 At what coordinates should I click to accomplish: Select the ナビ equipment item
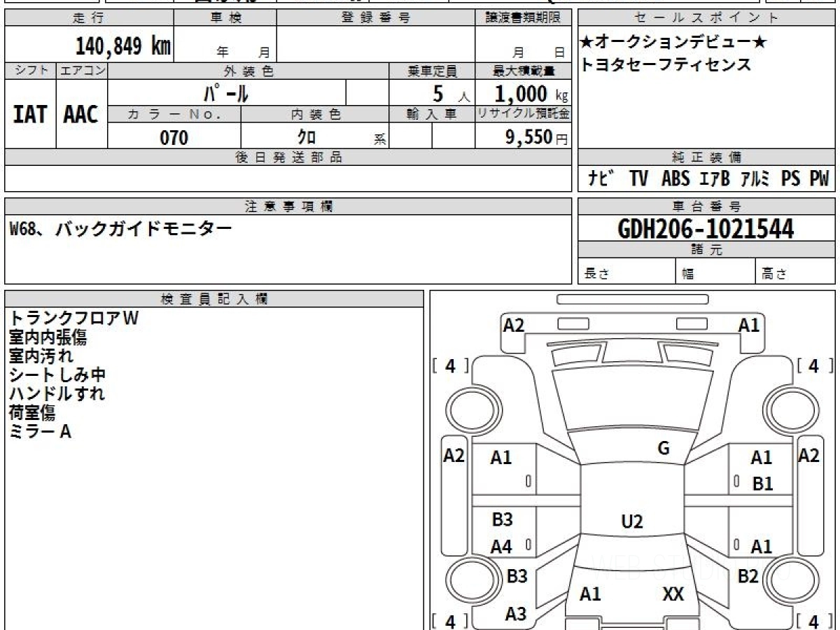pyautogui.click(x=601, y=178)
